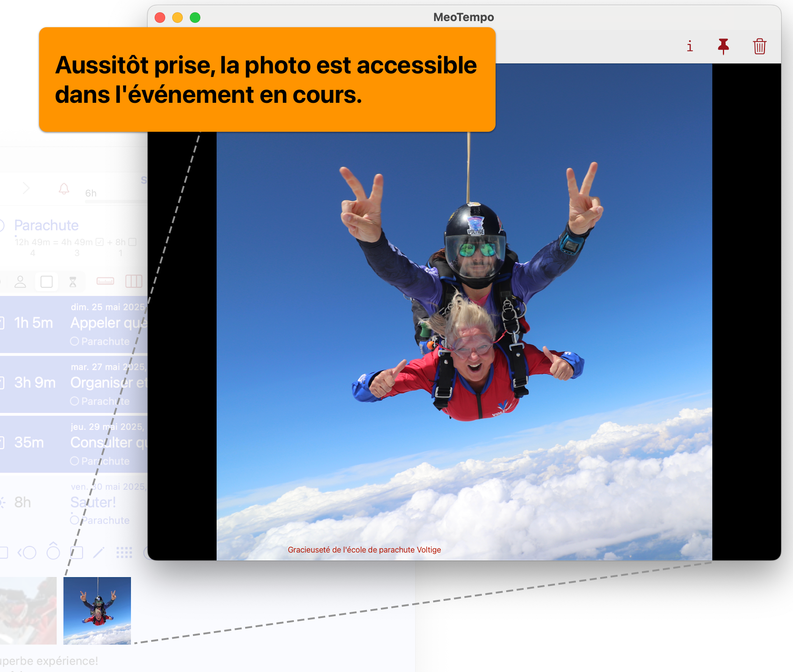
Task: Click the Parachute project title
Action: tap(47, 225)
